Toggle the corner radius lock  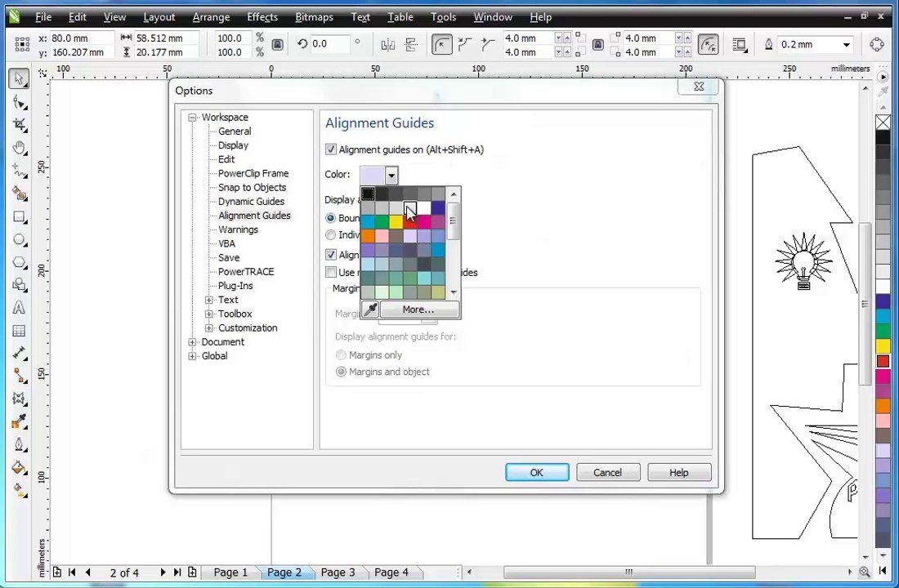click(x=597, y=45)
